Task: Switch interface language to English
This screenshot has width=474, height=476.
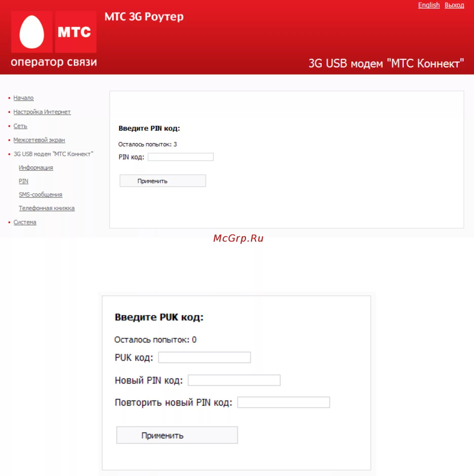Action: point(429,5)
